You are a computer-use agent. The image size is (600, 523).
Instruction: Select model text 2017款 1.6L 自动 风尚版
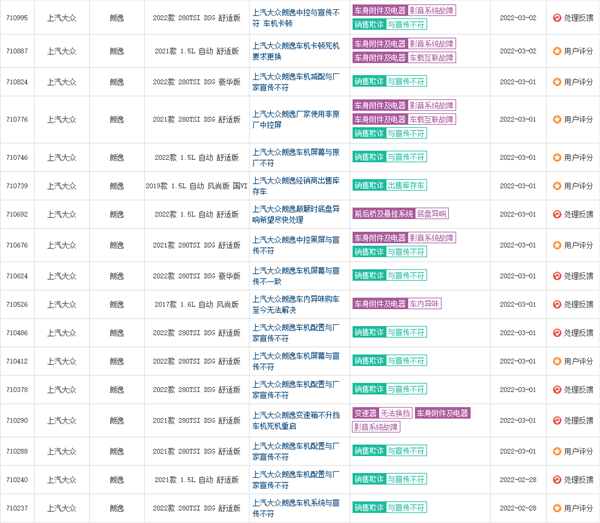tap(197, 305)
